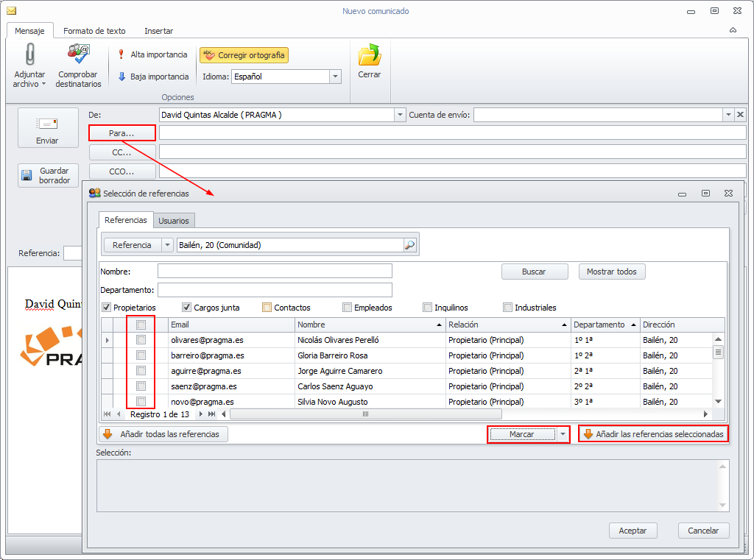This screenshot has height=560, width=754.
Task: Go to first record navigation icon
Action: [107, 414]
